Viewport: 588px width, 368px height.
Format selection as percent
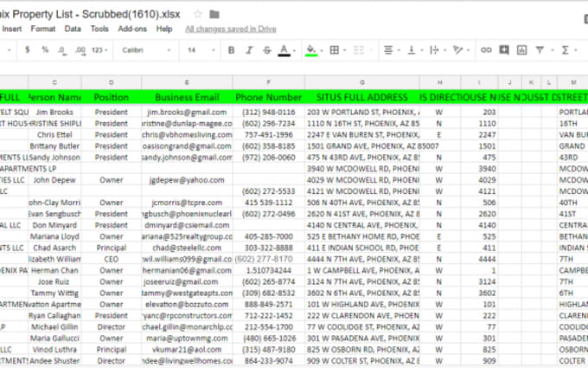(45, 49)
